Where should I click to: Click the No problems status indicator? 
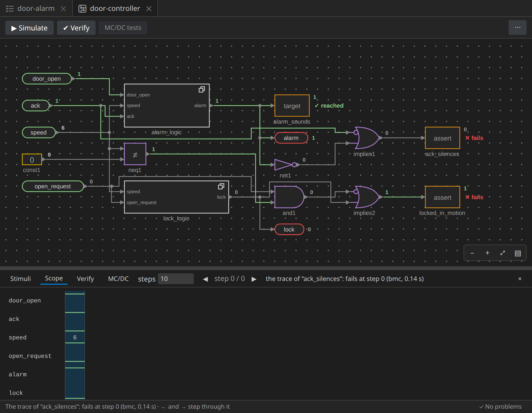click(501, 406)
